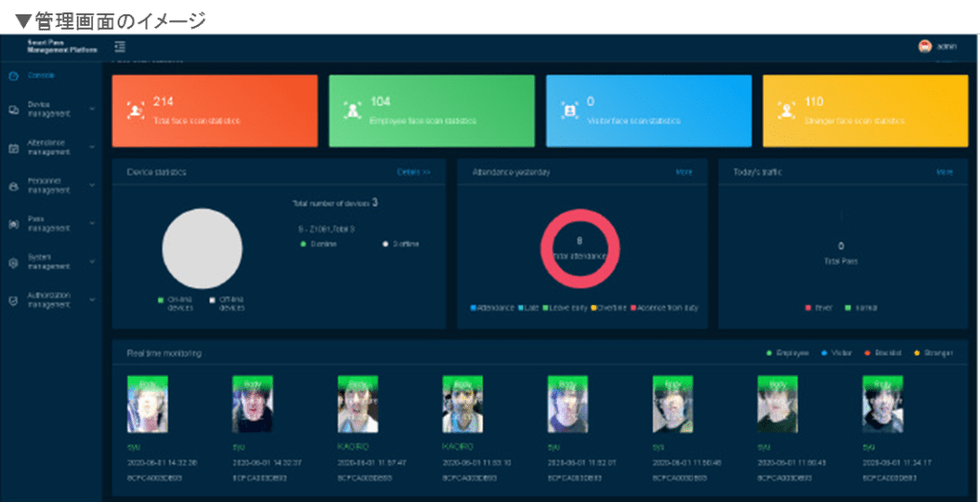The height and width of the screenshot is (502, 980).
Task: Open the first face thumbnail in monitoring
Action: coord(146,404)
